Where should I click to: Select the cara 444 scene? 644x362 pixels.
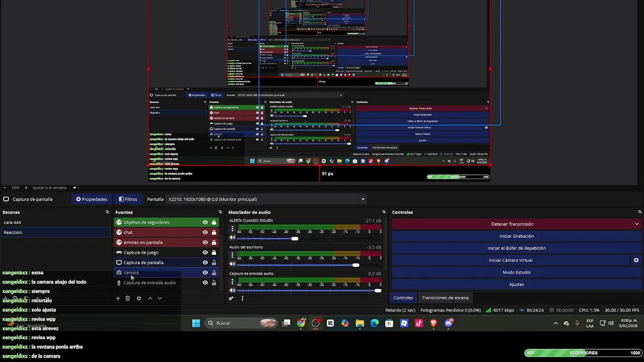(55, 222)
